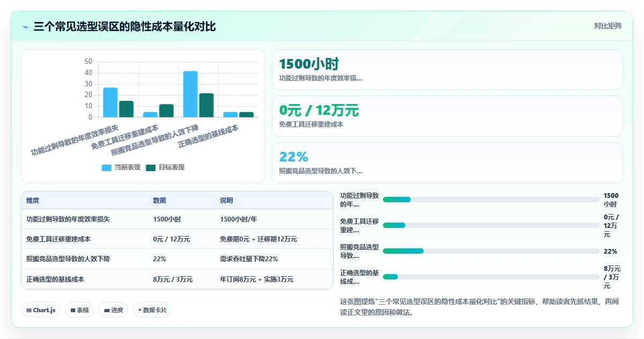Click the page title 三个常见选型误区的隐性成本量化对比
Screen dimensions: 644x339
(x=125, y=26)
